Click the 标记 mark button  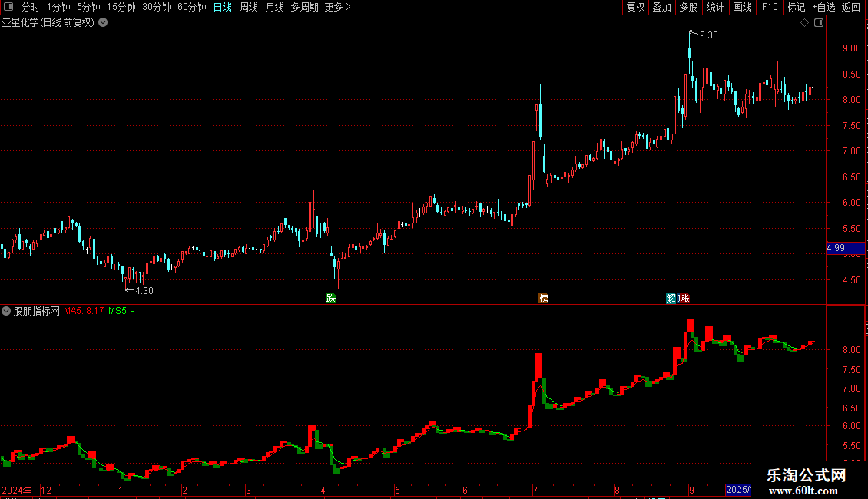point(796,7)
